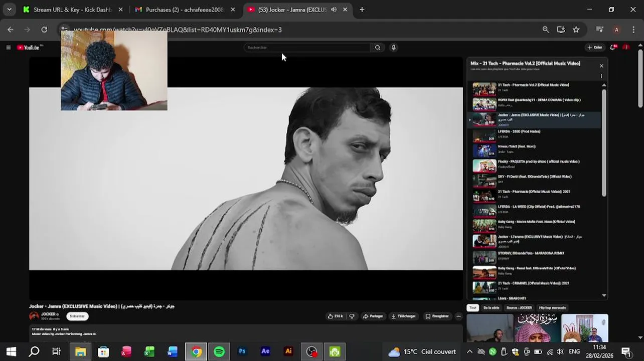The image size is (644, 361).
Task: Play 21 Tach - Pharmacie Vol.2 playlist item
Action: tap(534, 88)
